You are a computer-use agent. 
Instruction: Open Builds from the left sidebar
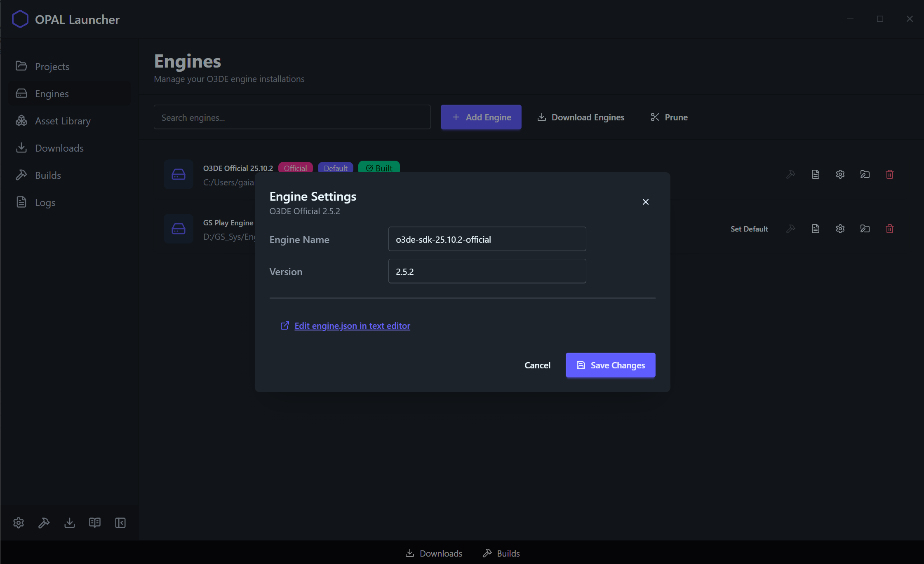[x=69, y=175]
